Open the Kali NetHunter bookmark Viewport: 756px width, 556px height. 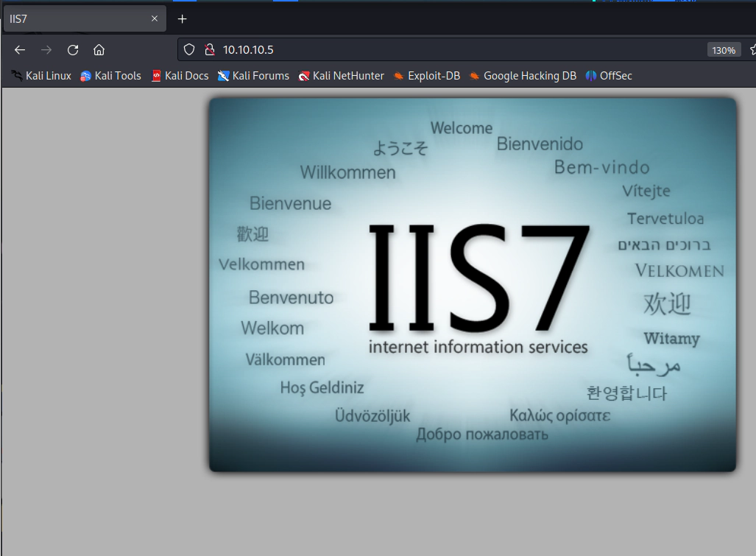click(342, 76)
